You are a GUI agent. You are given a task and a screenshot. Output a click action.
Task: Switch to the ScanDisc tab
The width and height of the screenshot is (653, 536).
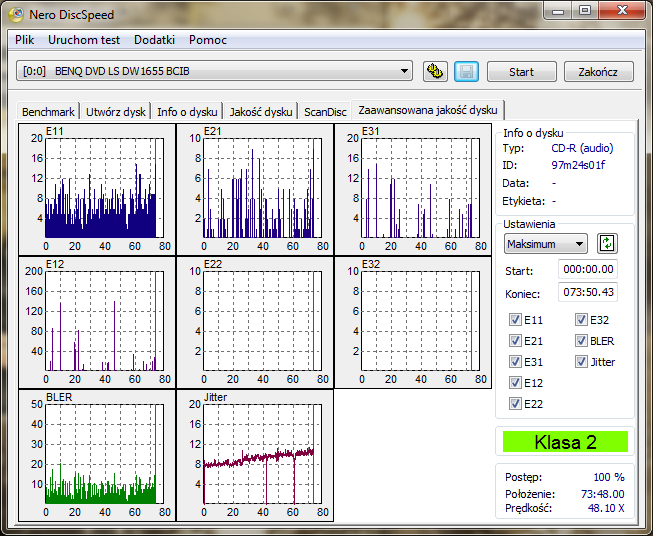(x=325, y=112)
